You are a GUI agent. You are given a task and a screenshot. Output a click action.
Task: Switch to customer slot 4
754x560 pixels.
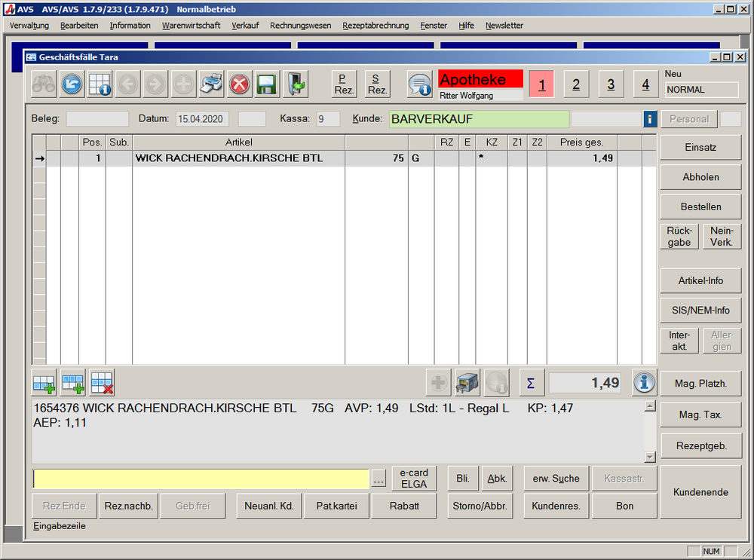pyautogui.click(x=645, y=84)
